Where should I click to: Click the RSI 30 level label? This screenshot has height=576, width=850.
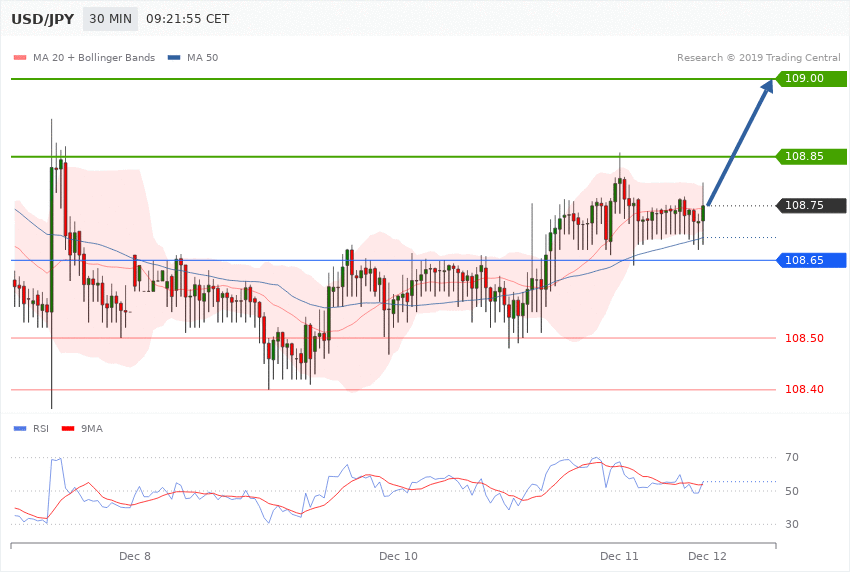pos(791,525)
